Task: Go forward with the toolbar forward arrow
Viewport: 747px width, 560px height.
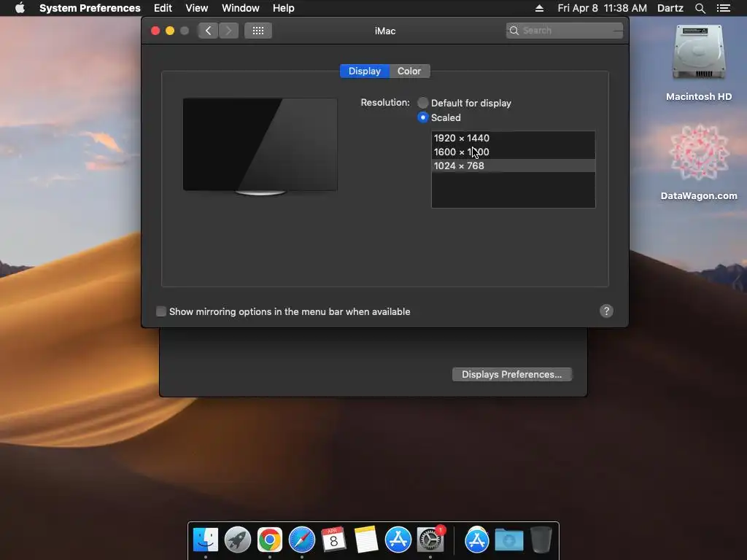Action: 228,31
